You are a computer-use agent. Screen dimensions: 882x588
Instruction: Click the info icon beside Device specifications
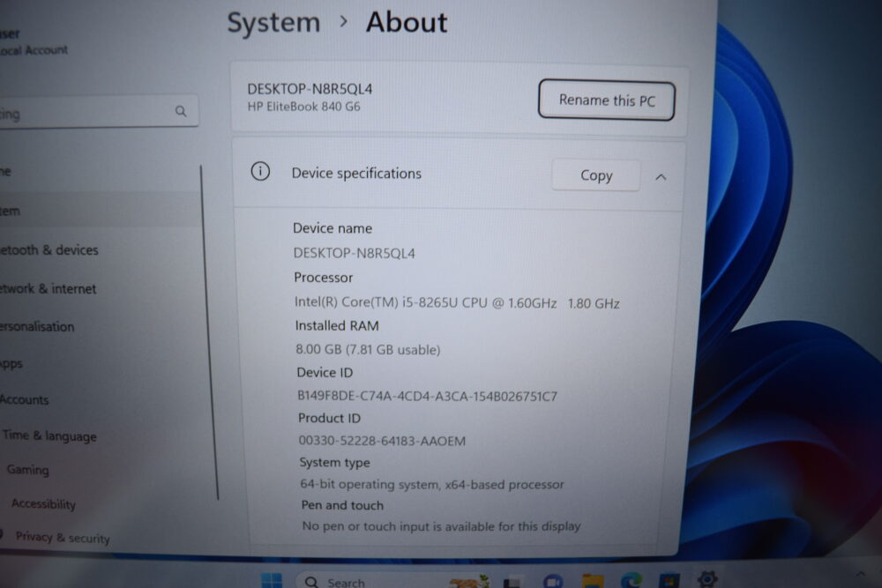pos(260,171)
